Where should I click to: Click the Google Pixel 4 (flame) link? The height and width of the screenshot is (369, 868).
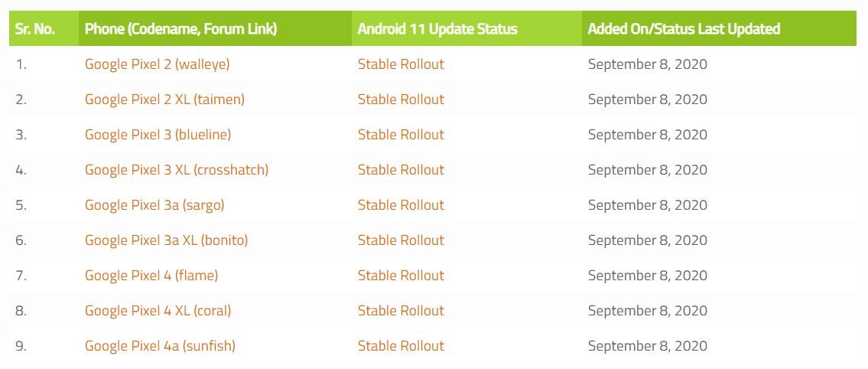(x=151, y=276)
